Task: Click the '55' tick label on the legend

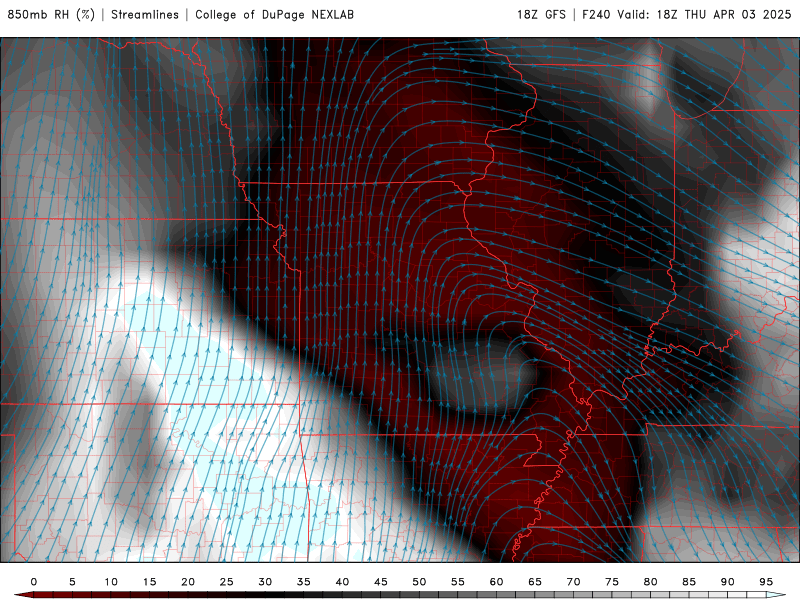Action: pos(458,582)
